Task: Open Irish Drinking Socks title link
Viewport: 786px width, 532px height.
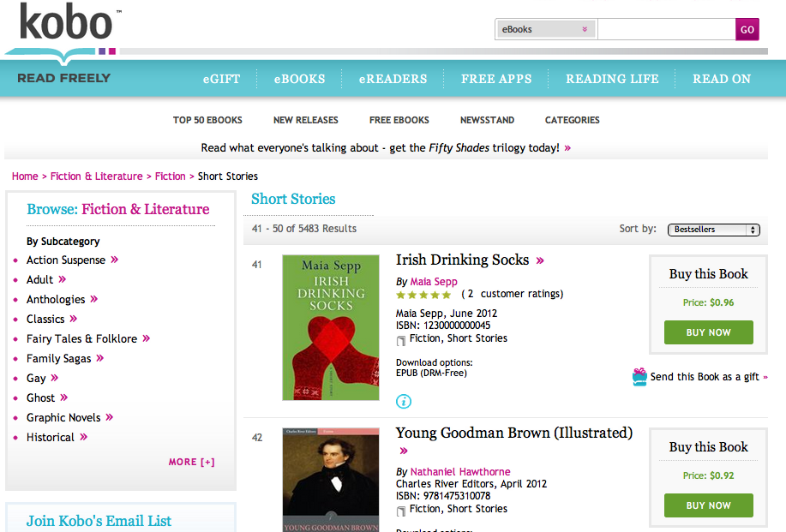Action: pyautogui.click(x=462, y=260)
